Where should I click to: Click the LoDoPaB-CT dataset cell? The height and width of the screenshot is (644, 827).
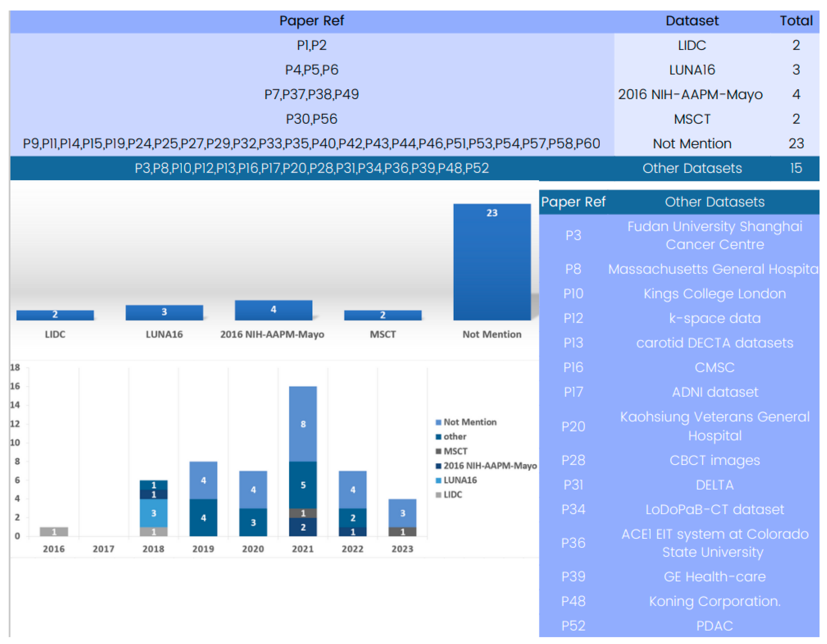[715, 510]
